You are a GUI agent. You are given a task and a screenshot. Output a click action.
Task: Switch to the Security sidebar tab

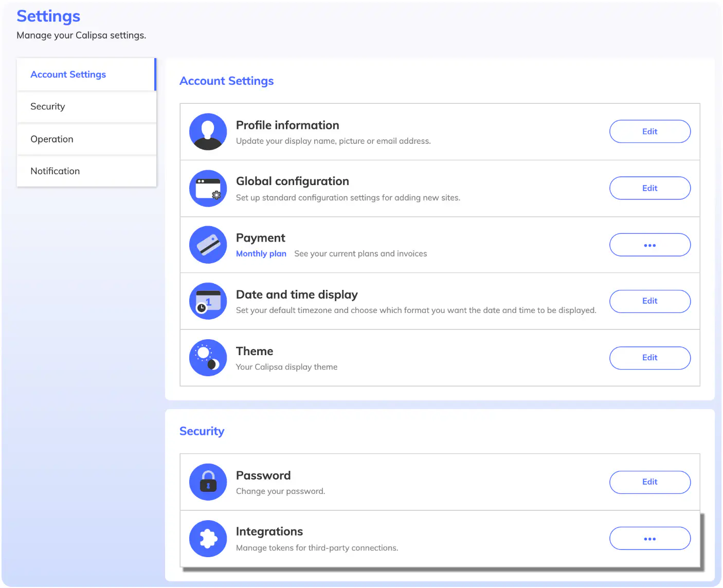pyautogui.click(x=86, y=106)
